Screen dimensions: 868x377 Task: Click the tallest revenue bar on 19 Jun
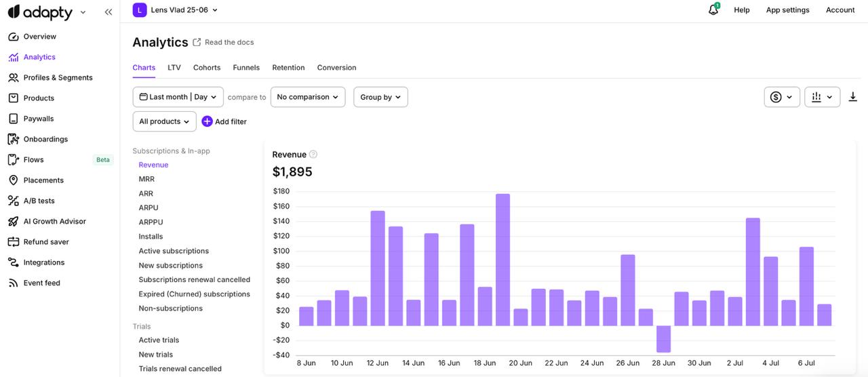point(502,260)
